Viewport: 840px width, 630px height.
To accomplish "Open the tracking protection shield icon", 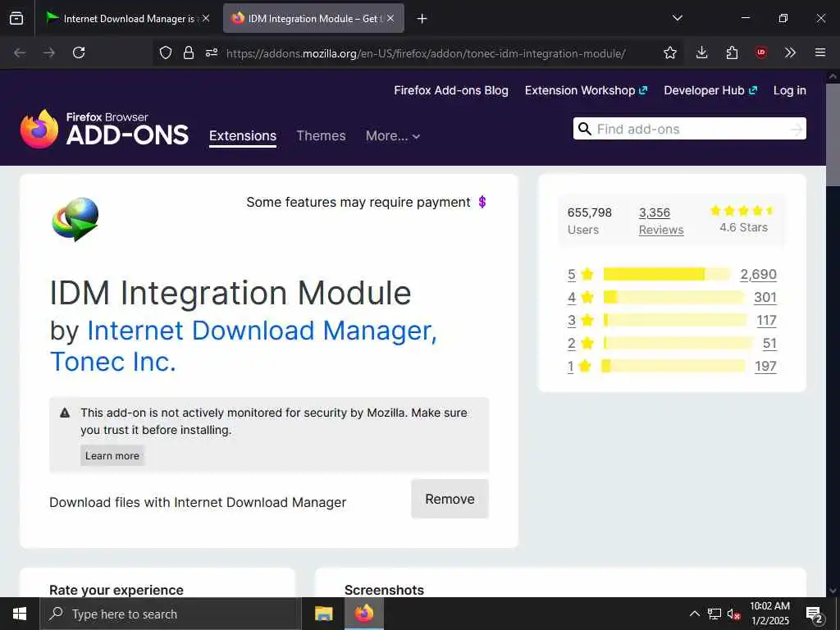I will pyautogui.click(x=166, y=52).
